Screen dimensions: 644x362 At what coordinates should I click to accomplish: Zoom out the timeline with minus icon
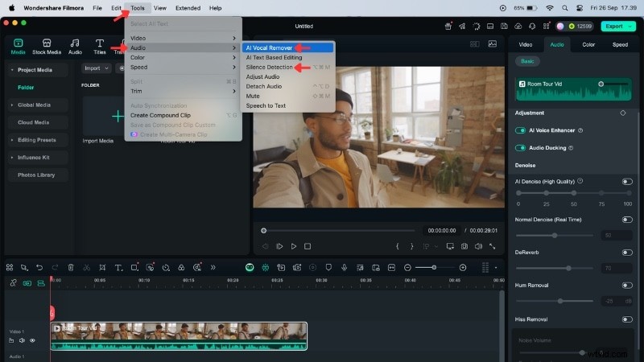[x=407, y=268]
